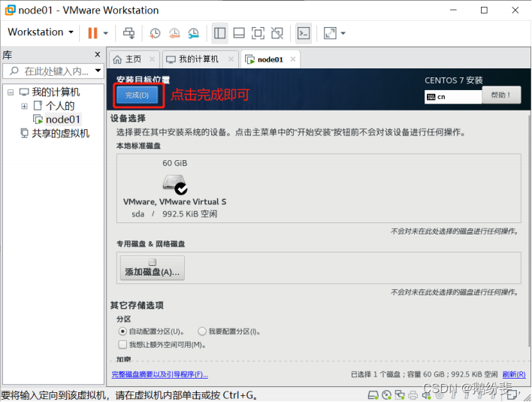Click the 完成(D) button
532x402 pixels.
tap(138, 95)
